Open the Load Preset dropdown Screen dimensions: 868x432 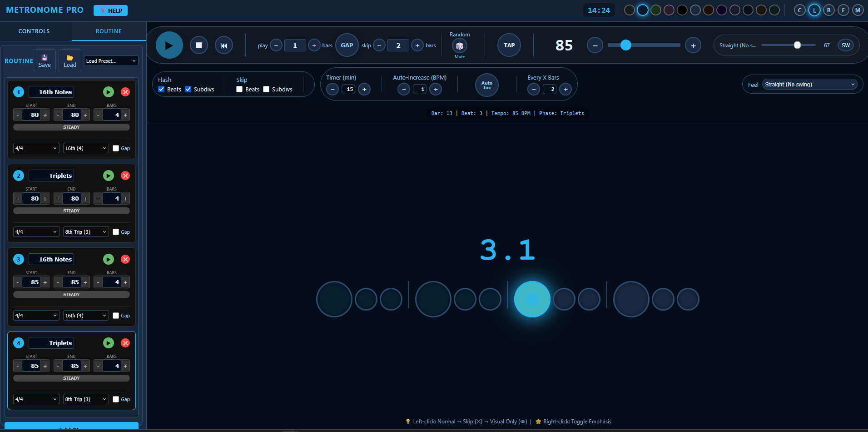(x=111, y=61)
